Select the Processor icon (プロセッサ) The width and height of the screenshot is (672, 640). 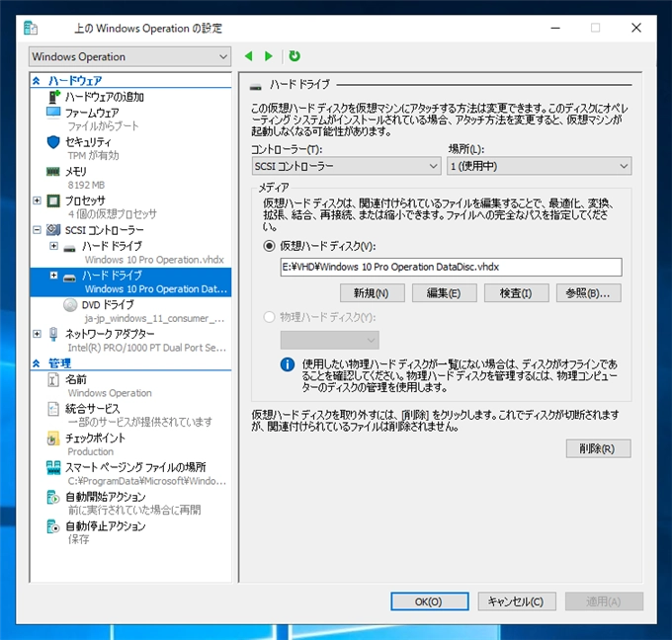tap(53, 200)
